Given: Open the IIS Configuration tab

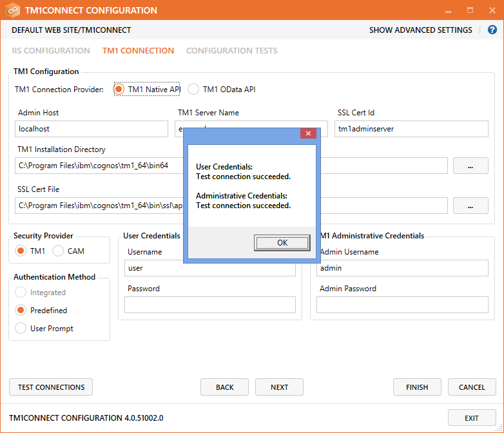Looking at the screenshot, I should 51,50.
